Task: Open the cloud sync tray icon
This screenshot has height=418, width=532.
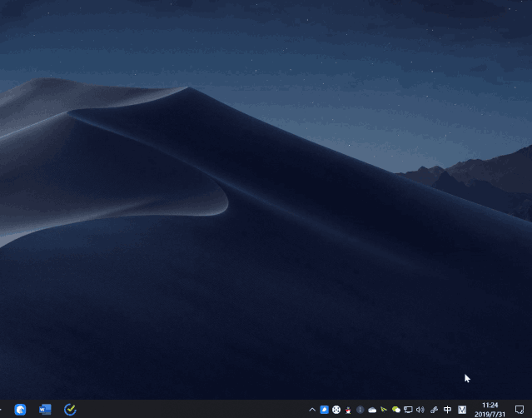Action: (372, 411)
